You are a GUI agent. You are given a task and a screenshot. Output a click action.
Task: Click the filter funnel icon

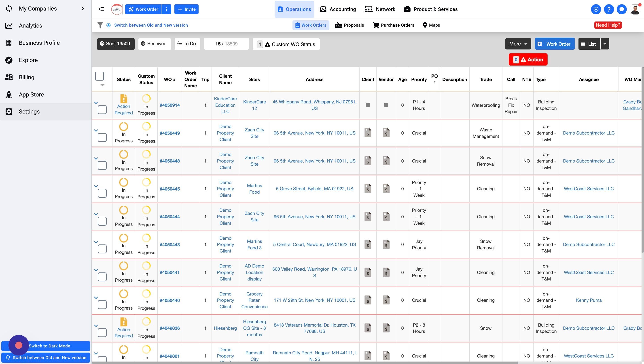pos(100,25)
